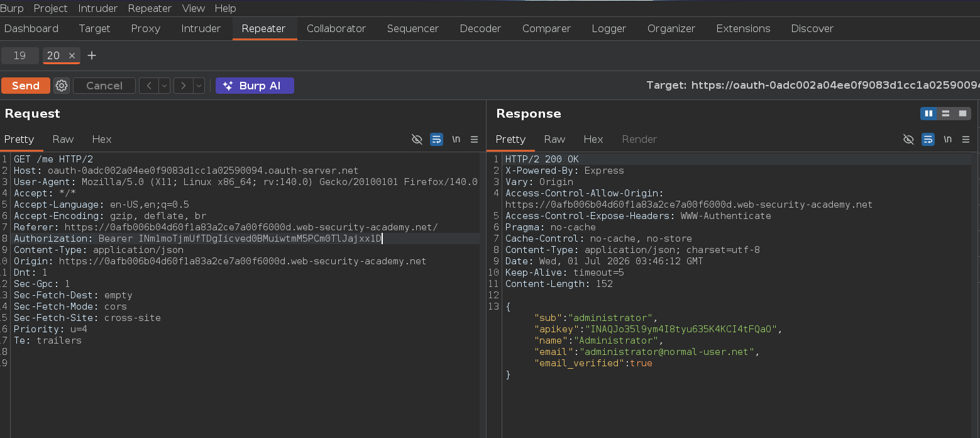
Task: Switch to combined tabbed layout view
Action: (962, 113)
